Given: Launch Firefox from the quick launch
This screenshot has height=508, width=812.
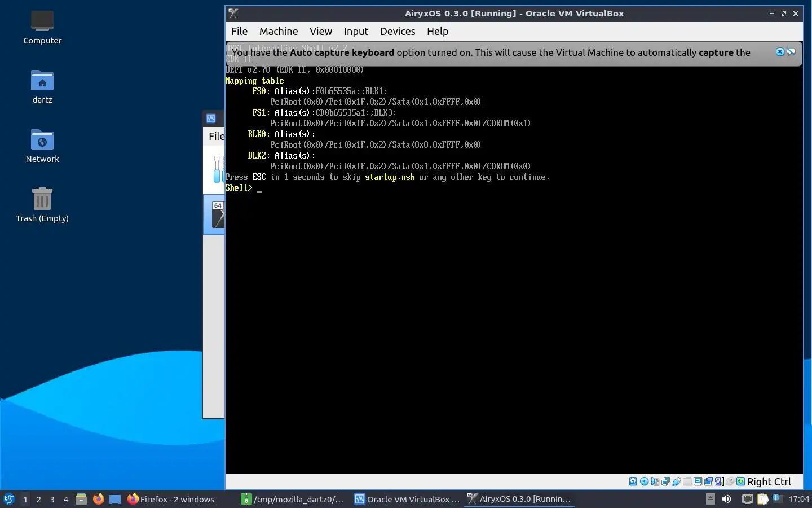Looking at the screenshot, I should [x=98, y=499].
